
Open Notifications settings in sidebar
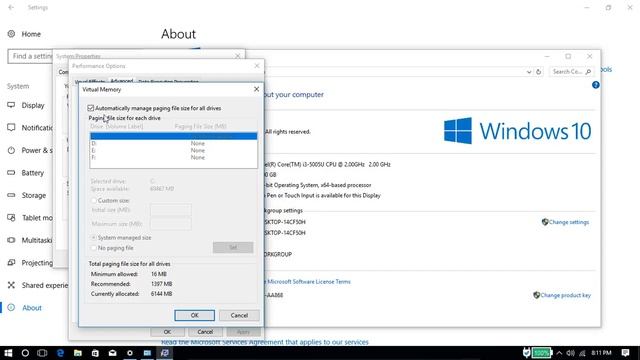30,128
